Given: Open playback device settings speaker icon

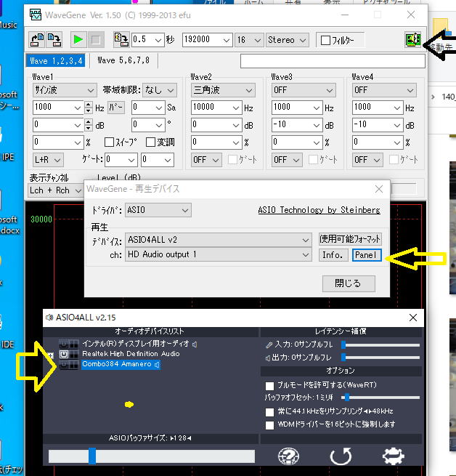Looking at the screenshot, I should pos(413,40).
